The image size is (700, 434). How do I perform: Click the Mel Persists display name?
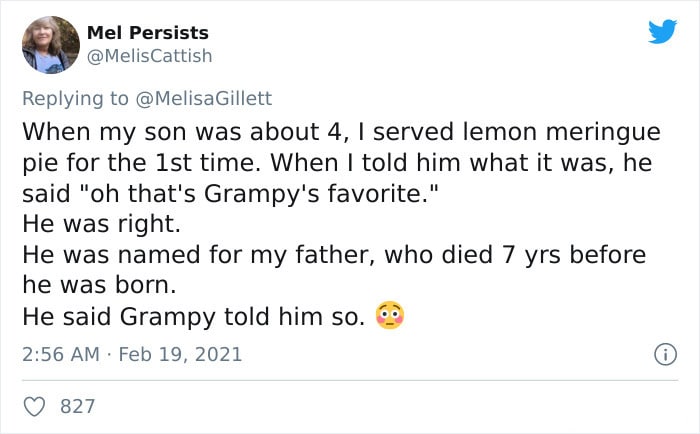coord(148,33)
